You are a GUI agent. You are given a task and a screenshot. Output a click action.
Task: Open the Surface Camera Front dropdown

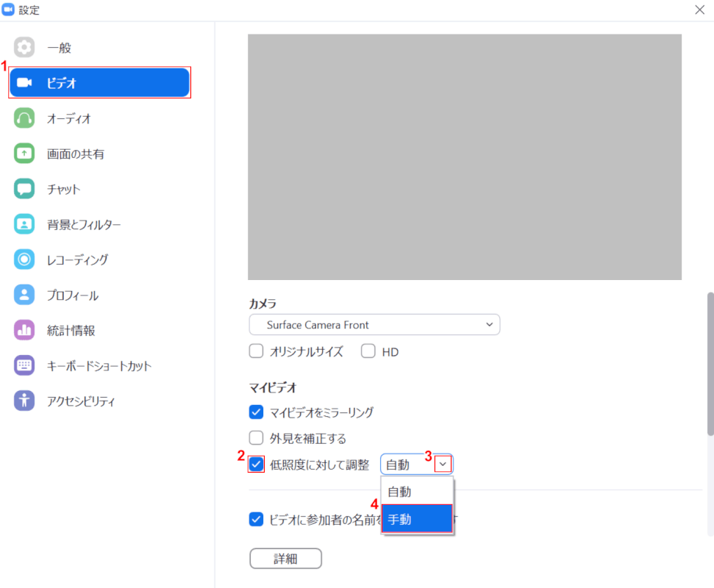(x=374, y=324)
